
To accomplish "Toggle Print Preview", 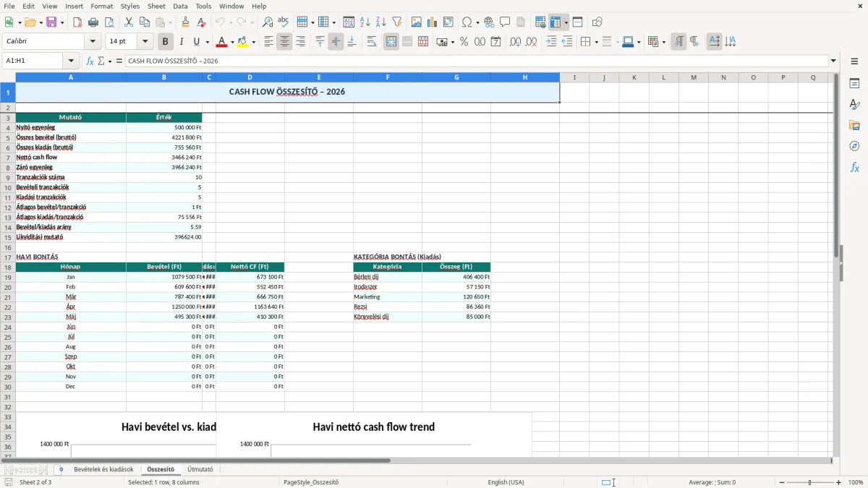I will click(x=109, y=22).
